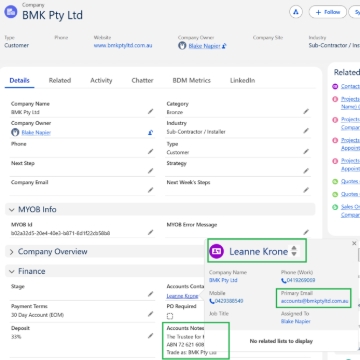The image size is (360, 360).
Task: Switch to the Related tab
Action: 60,80
